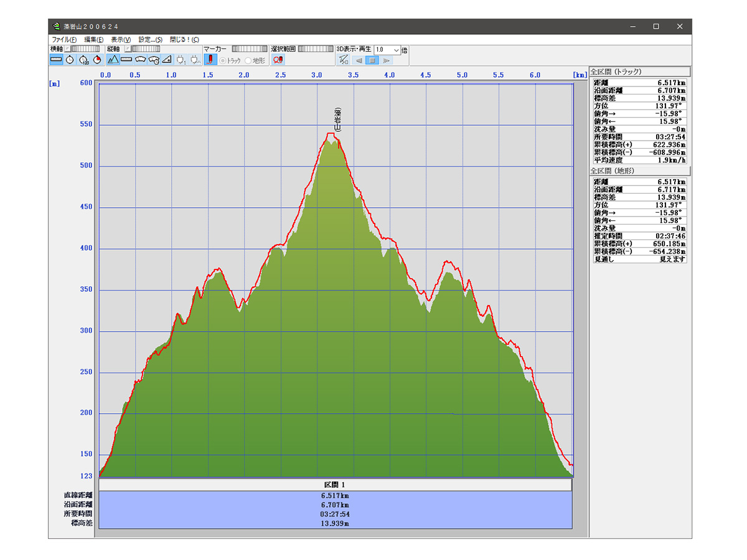Click the selection range magnifier icon
This screenshot has height=560, width=747.
point(278,60)
